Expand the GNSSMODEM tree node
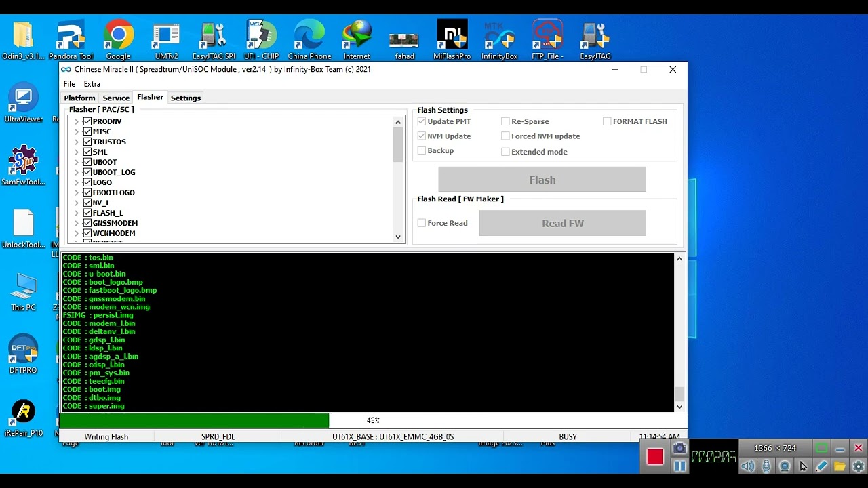The height and width of the screenshot is (488, 868). (x=77, y=223)
